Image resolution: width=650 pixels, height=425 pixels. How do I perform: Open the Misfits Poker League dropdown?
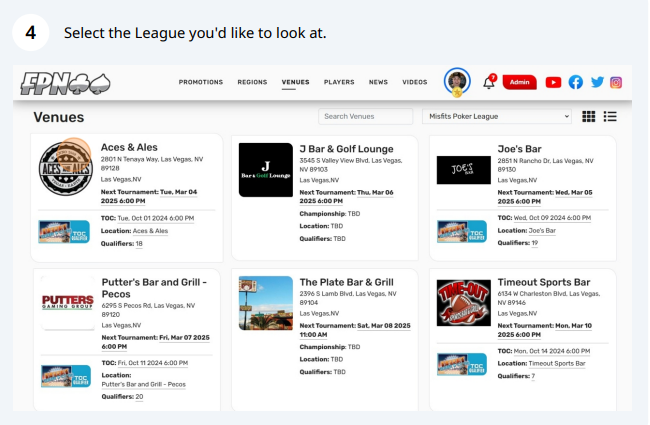497,117
